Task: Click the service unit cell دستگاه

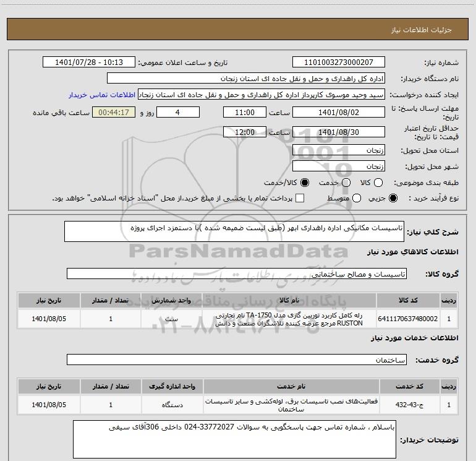Action: [x=172, y=405]
